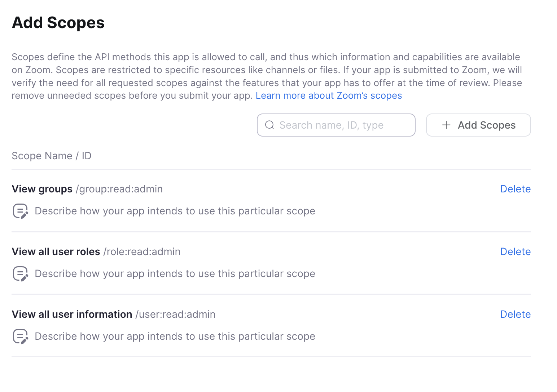Image resolution: width=557 pixels, height=392 pixels.
Task: Delete the View groups scope
Action: point(515,189)
